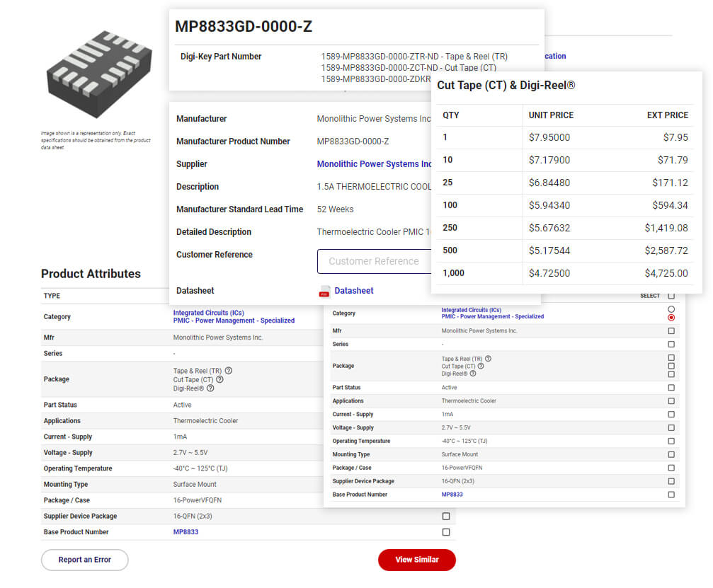The width and height of the screenshot is (713, 588).
Task: Open PMIC - Power Management - Specialized link in SELECT panel
Action: click(493, 317)
